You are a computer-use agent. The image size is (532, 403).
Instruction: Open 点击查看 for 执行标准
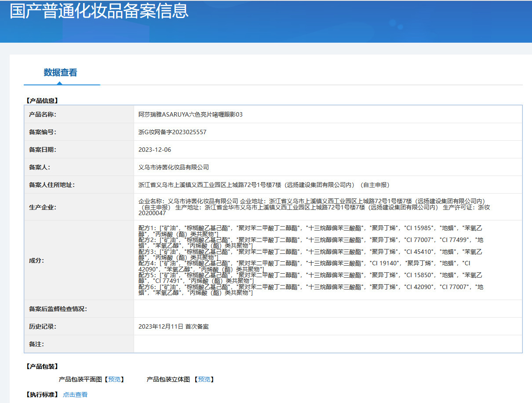coord(75,395)
